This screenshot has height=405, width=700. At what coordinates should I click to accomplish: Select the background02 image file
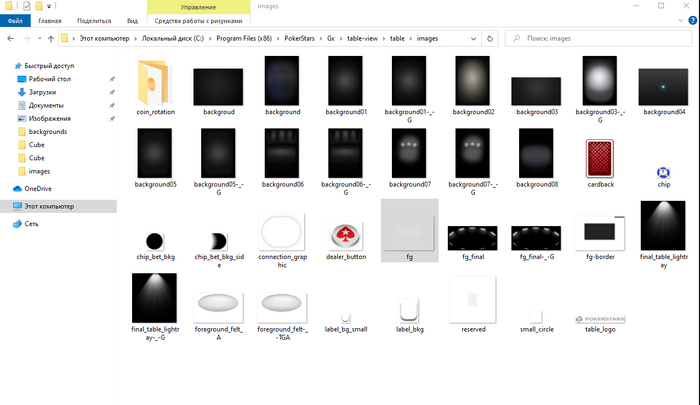pyautogui.click(x=473, y=86)
